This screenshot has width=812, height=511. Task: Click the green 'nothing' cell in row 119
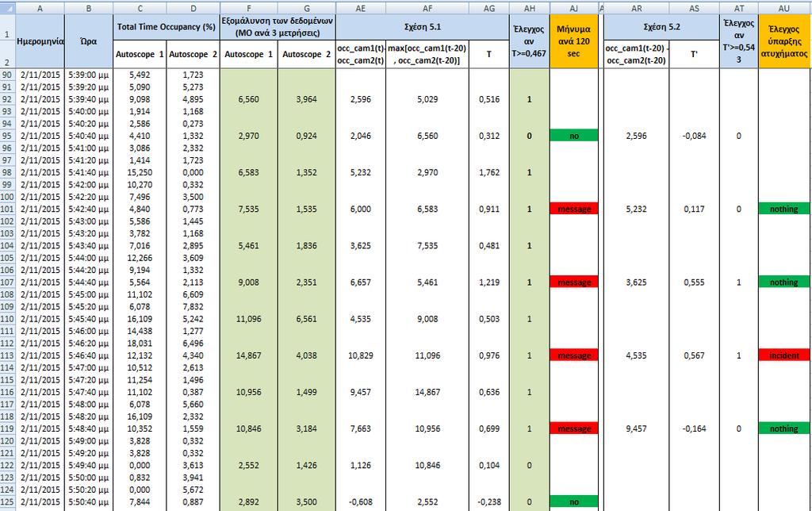[x=784, y=428]
